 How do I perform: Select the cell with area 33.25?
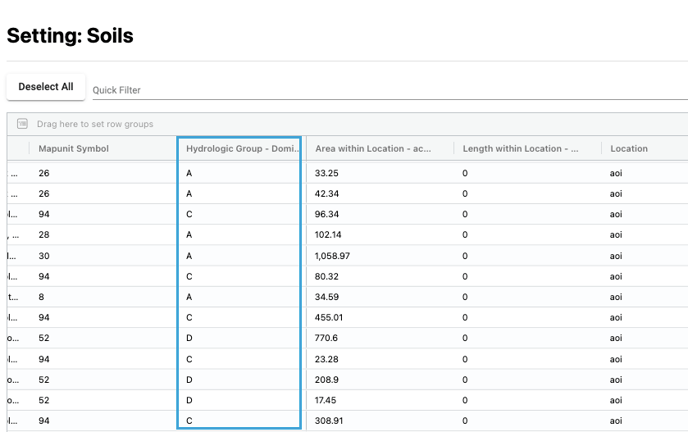click(329, 173)
